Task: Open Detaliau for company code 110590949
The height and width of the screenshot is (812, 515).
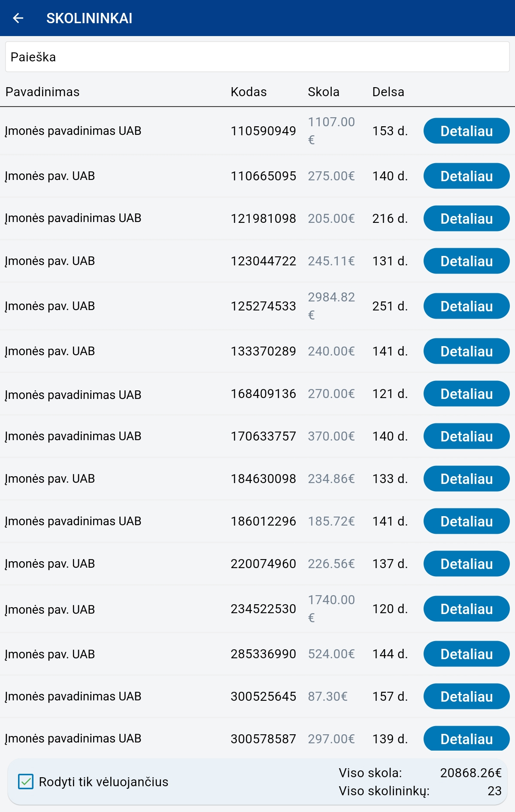Action: coord(467,131)
